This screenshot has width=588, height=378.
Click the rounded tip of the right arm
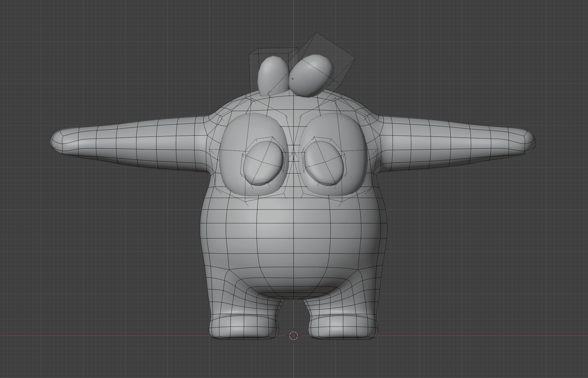point(530,143)
